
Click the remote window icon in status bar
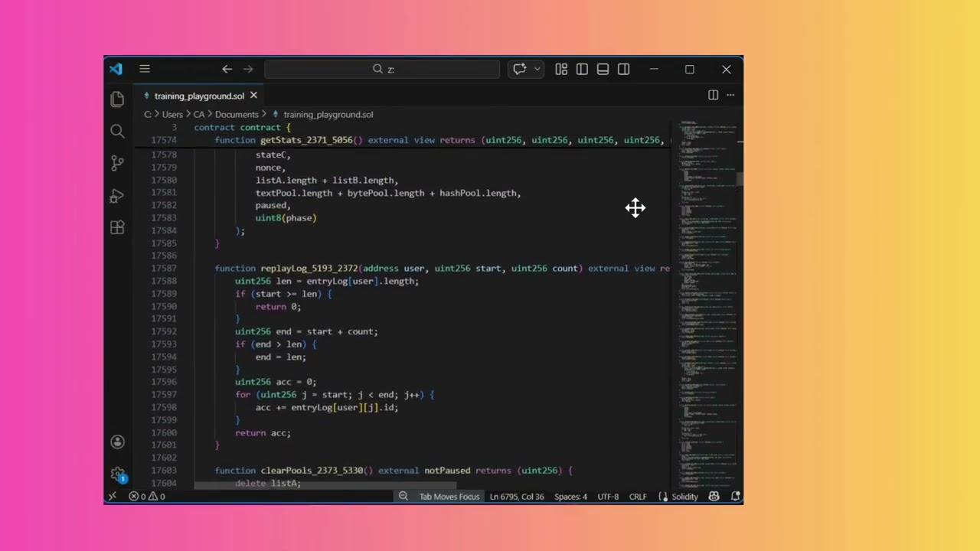(x=113, y=496)
